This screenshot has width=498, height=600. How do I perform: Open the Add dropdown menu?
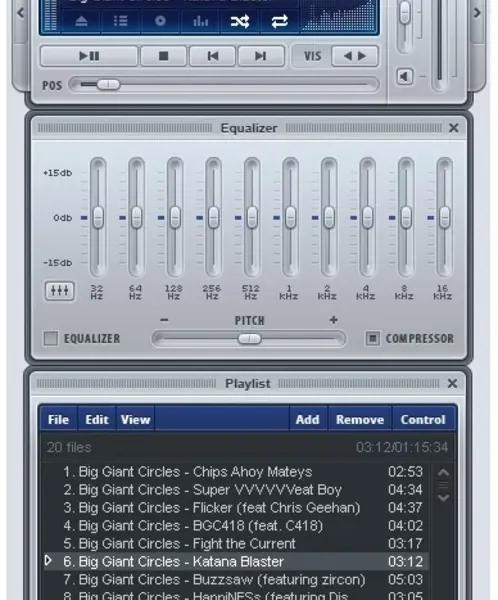[307, 420]
